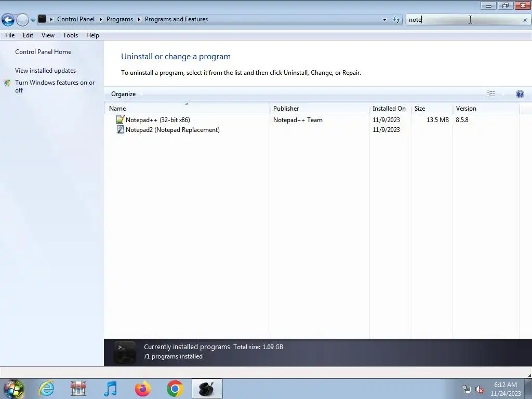Select Programs breadcrumb
The height and width of the screenshot is (399, 532).
(119, 19)
